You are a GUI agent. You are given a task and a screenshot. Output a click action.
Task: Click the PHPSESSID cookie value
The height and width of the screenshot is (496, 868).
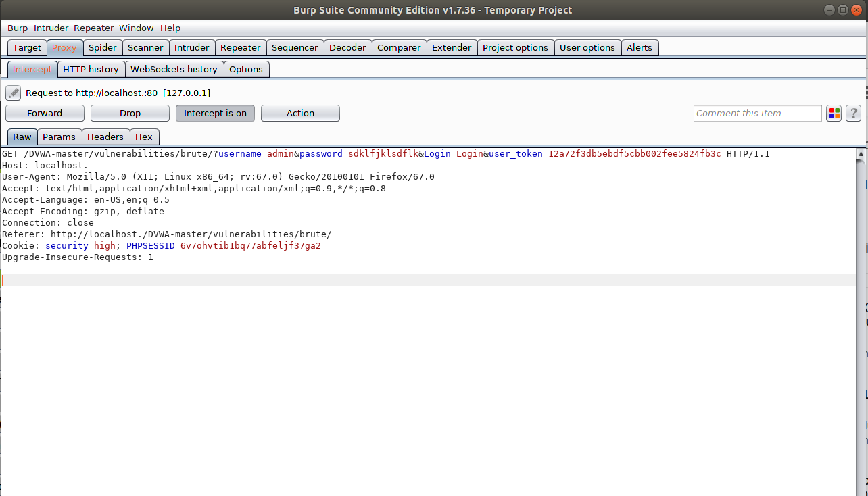(251, 246)
